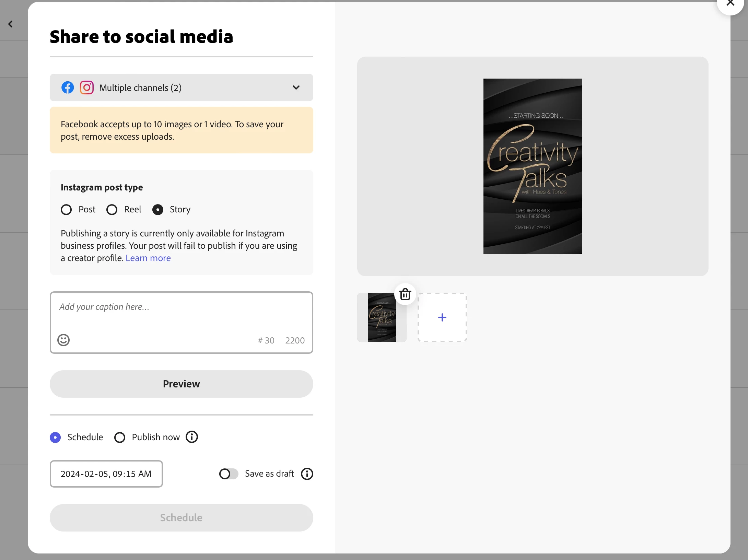Open the schedule date and time picker
This screenshot has height=560, width=748.
coord(106,474)
